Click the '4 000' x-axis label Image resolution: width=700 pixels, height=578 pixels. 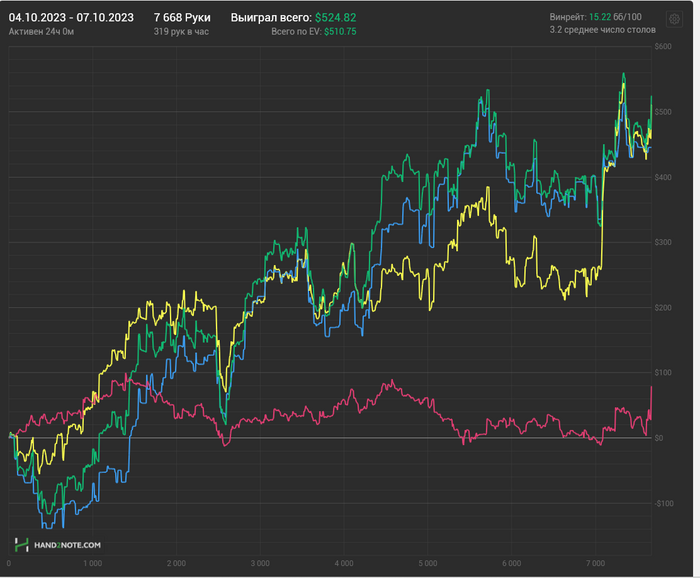coord(344,563)
